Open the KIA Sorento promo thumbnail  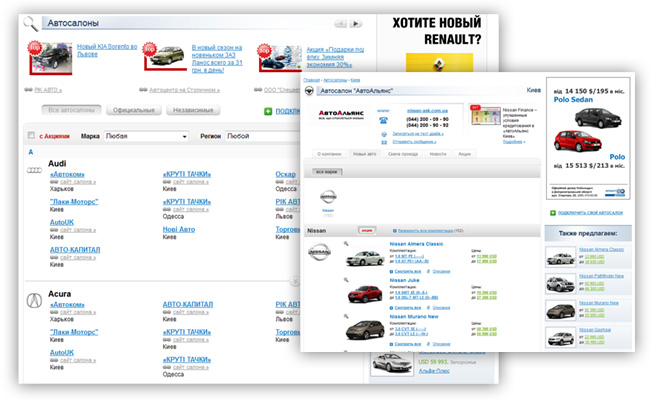[x=51, y=59]
